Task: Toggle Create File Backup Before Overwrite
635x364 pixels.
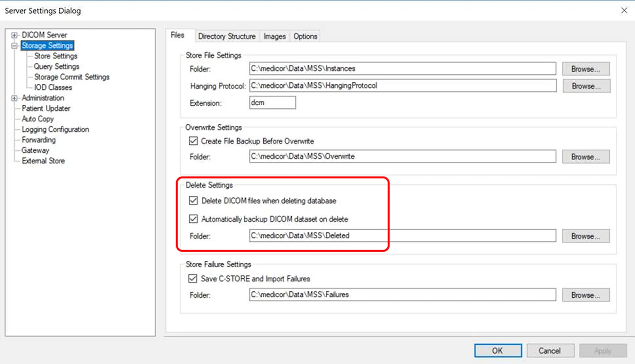Action: click(193, 141)
